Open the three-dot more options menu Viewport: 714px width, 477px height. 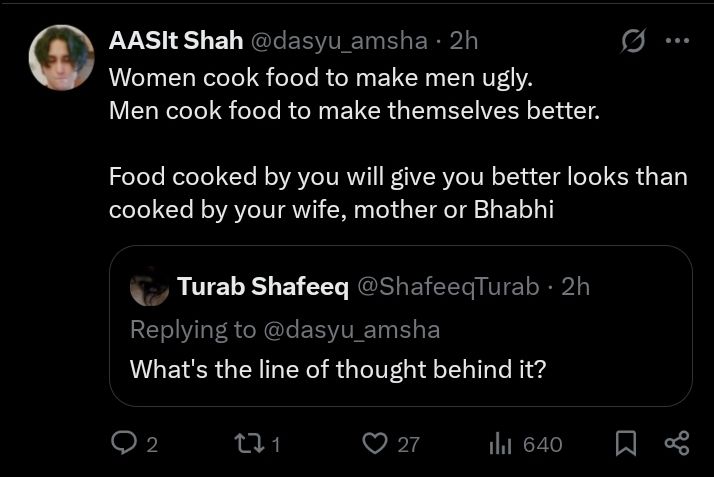tap(677, 41)
